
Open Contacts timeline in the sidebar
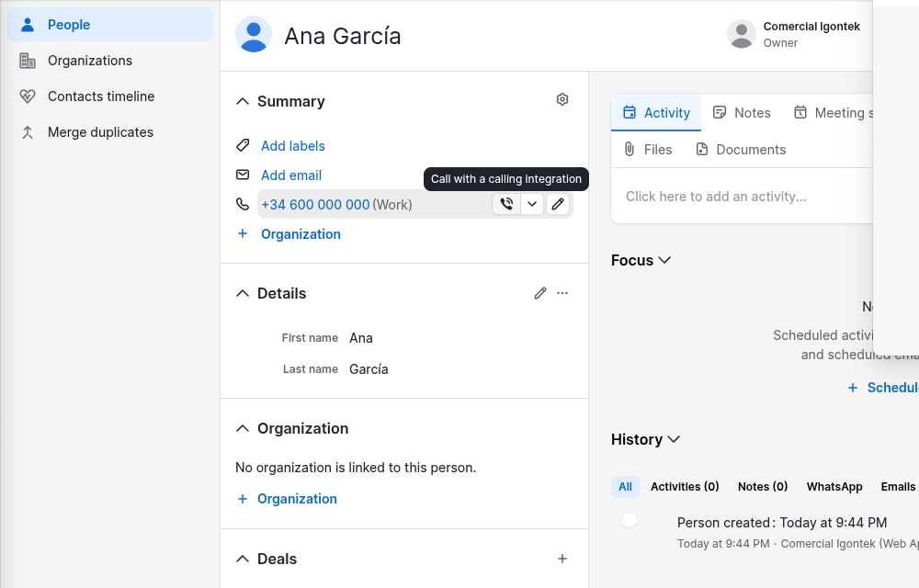(x=110, y=96)
